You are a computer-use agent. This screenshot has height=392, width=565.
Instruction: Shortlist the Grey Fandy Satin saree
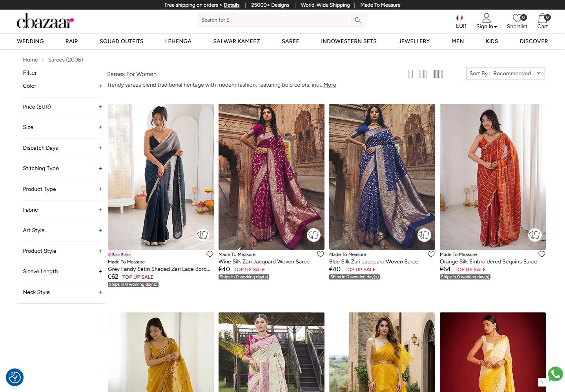(210, 254)
